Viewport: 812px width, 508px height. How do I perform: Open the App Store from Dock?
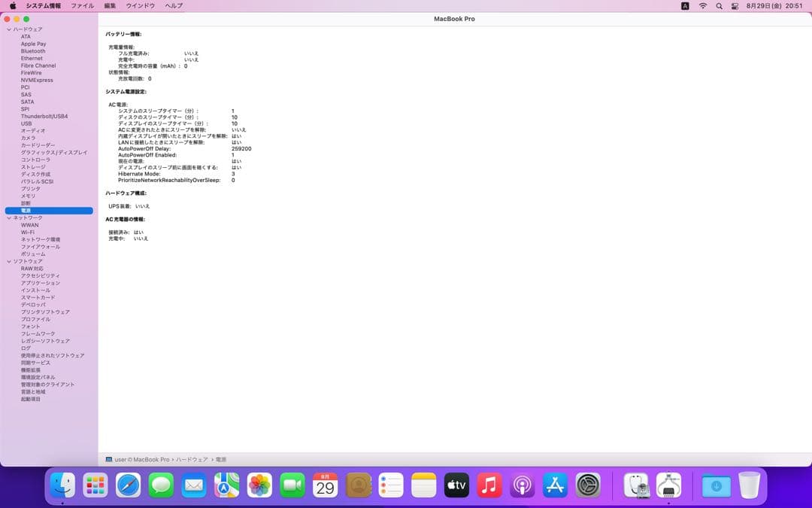(x=555, y=485)
